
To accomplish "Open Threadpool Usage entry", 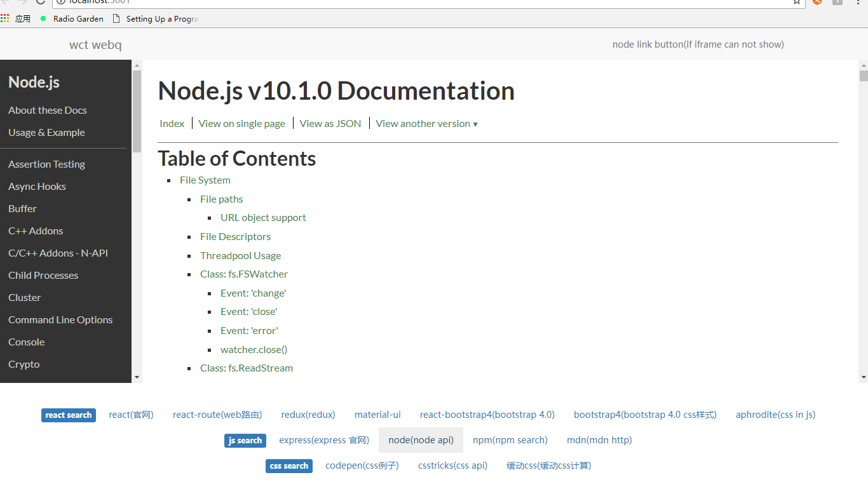I will pyautogui.click(x=240, y=256).
